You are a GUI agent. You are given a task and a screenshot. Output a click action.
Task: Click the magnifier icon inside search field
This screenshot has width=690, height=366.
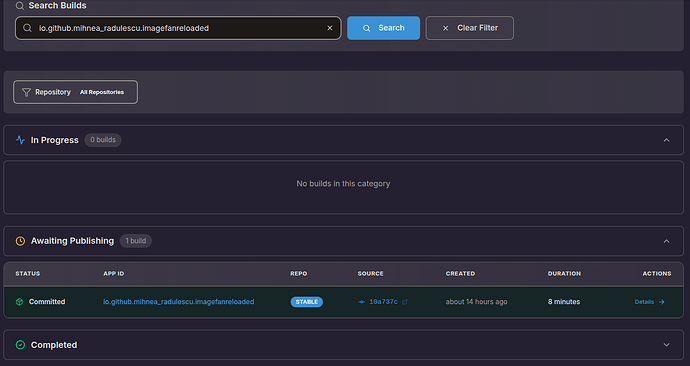pos(27,28)
